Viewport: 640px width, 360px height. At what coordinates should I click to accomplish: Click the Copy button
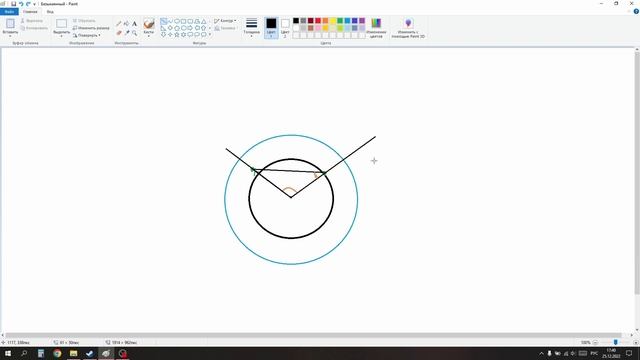point(34,28)
